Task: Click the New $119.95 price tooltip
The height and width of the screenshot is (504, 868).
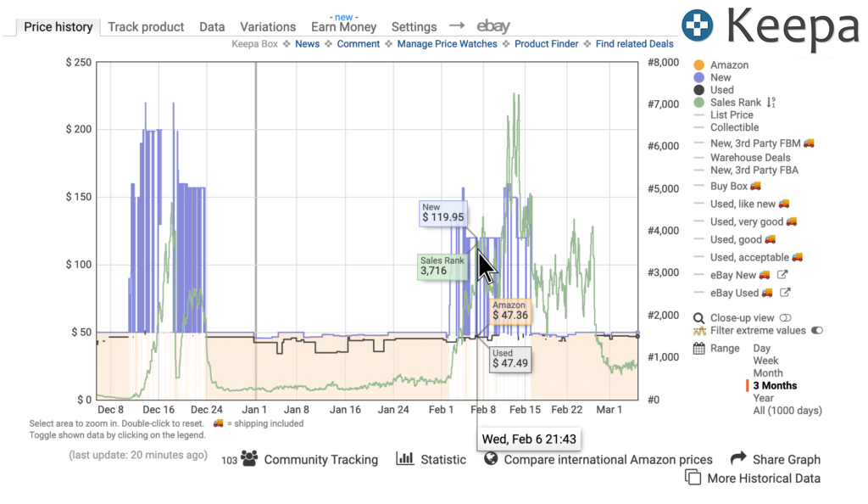Action: [x=442, y=213]
